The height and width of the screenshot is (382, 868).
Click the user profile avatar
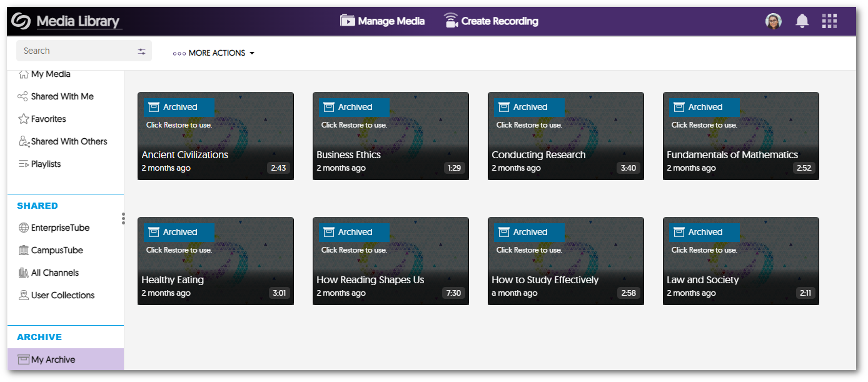pyautogui.click(x=774, y=21)
